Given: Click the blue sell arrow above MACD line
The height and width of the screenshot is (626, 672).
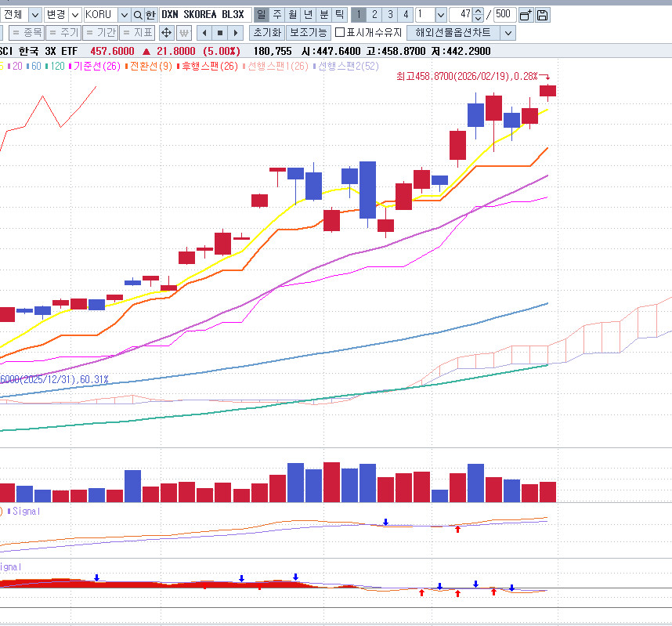Looking at the screenshot, I should coord(385,522).
